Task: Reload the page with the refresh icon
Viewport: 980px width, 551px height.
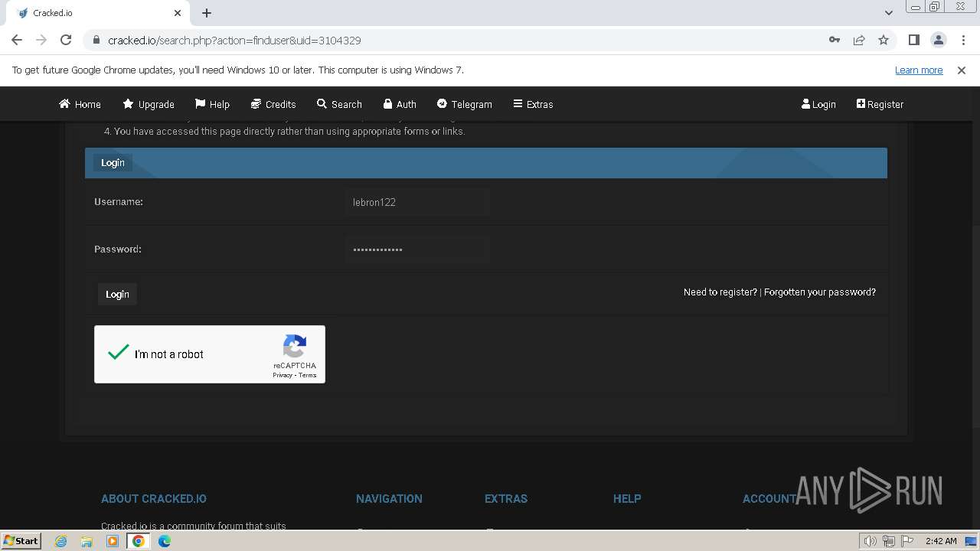Action: click(x=66, y=40)
